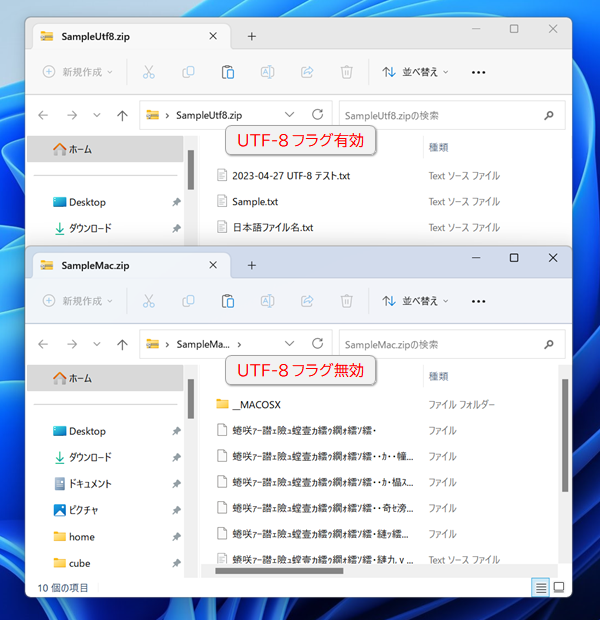This screenshot has width=600, height=620.
Task: Go forward in SampleUtf8.zip window
Action: click(72, 115)
